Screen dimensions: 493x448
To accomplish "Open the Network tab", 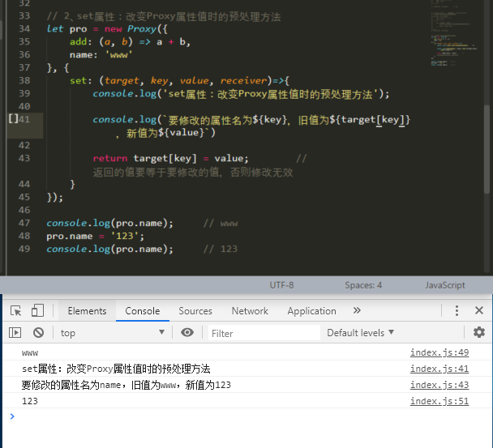I will (250, 311).
